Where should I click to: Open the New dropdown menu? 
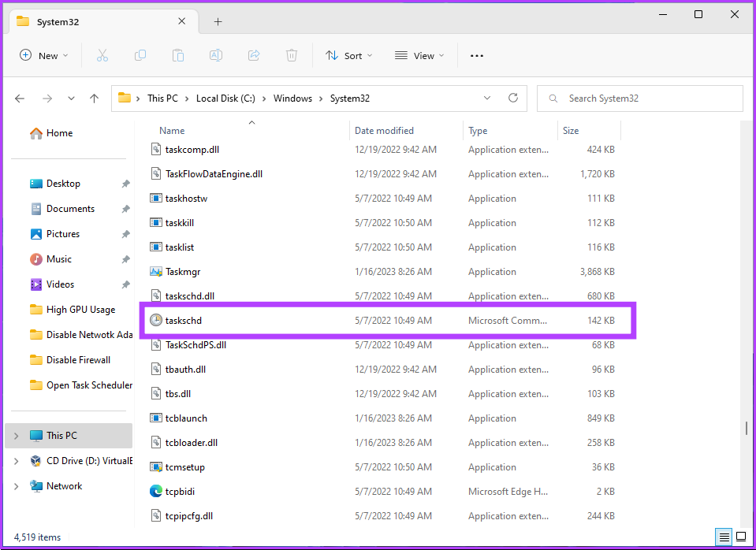(44, 55)
